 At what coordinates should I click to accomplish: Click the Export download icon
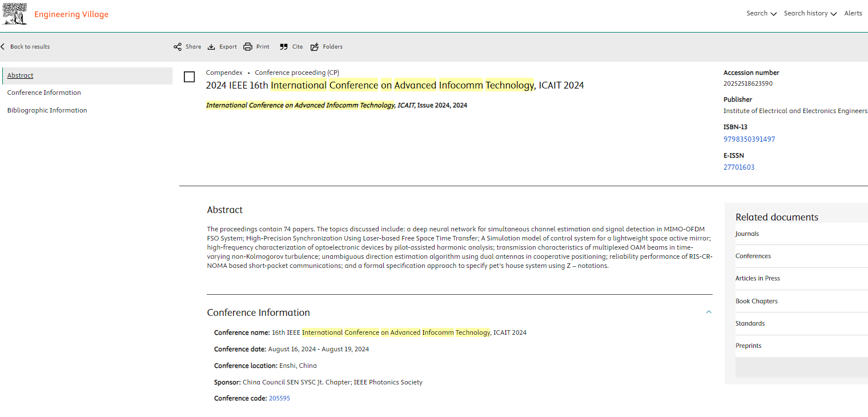(211, 47)
